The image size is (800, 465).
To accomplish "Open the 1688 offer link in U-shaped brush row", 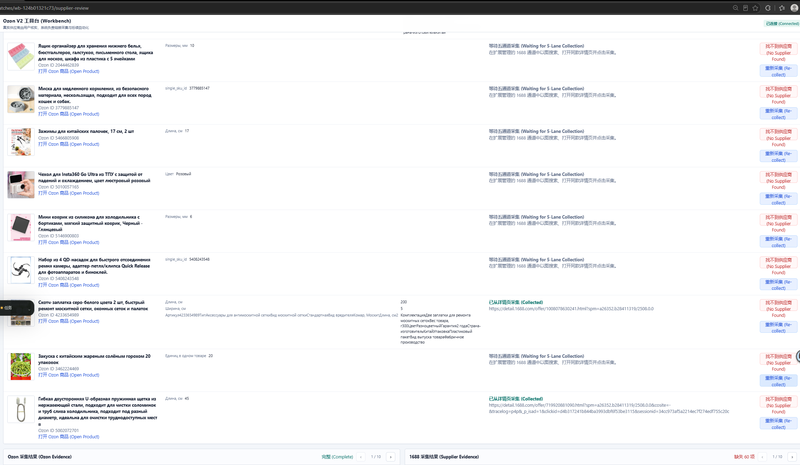I will [609, 408].
